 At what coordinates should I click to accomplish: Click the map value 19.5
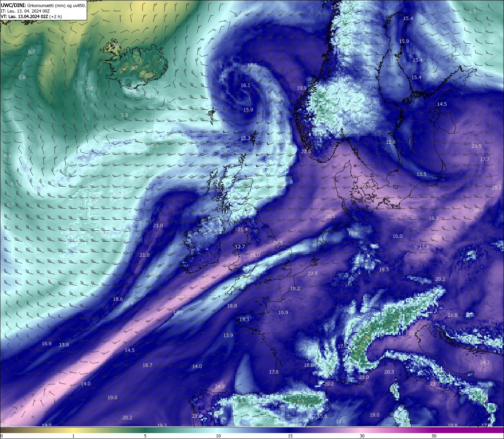click(384, 270)
